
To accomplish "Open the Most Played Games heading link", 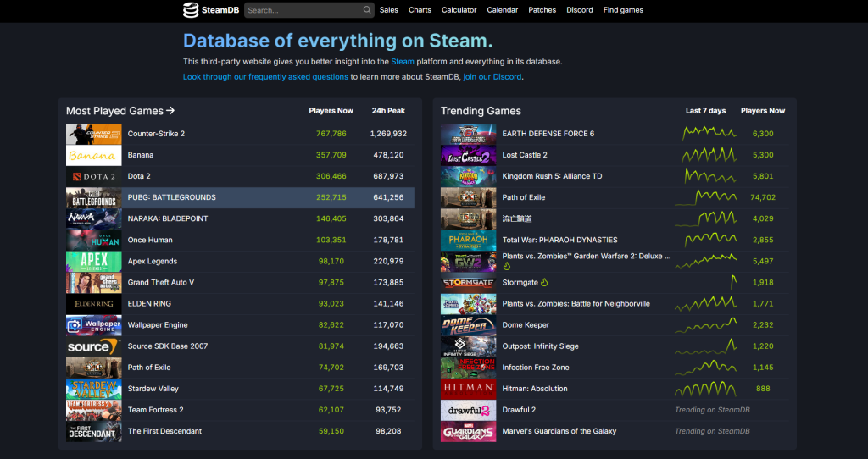I will (120, 111).
